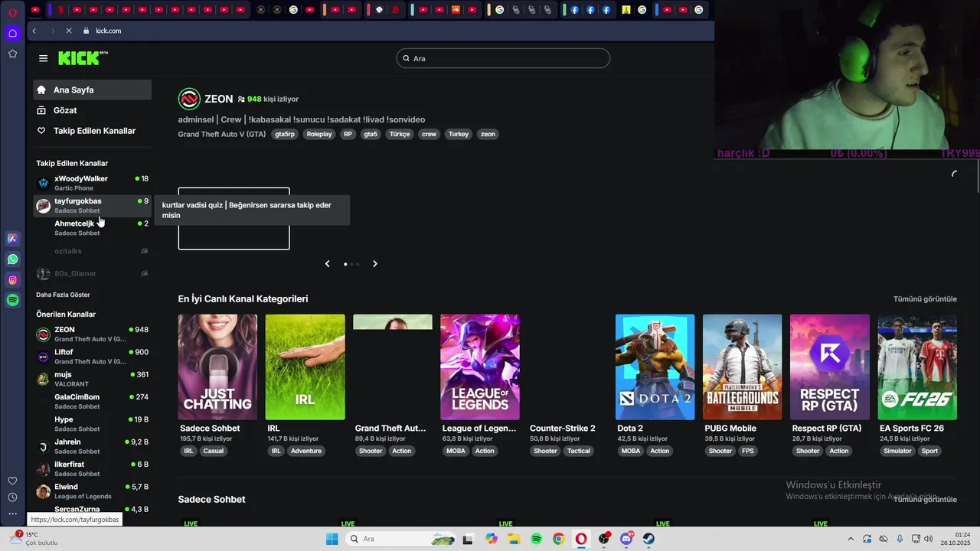Switch to the Netflix browser tab
Screen dimensions: 980x551
61,10
